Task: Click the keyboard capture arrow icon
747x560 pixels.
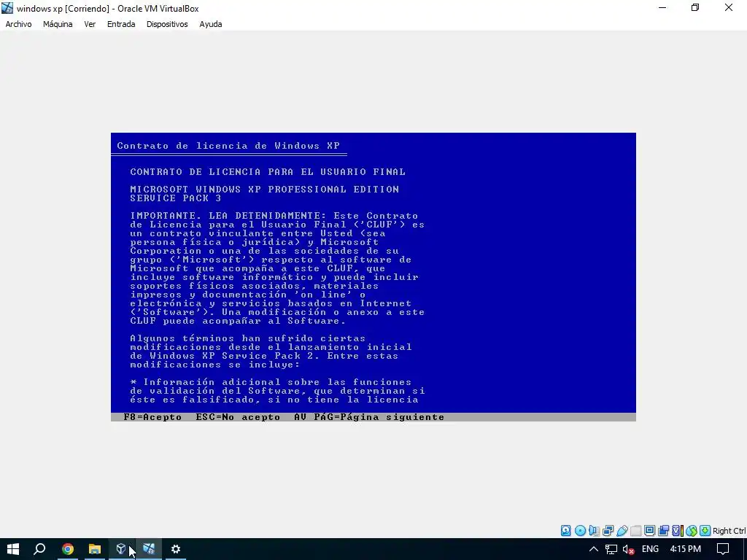Action: [705, 531]
